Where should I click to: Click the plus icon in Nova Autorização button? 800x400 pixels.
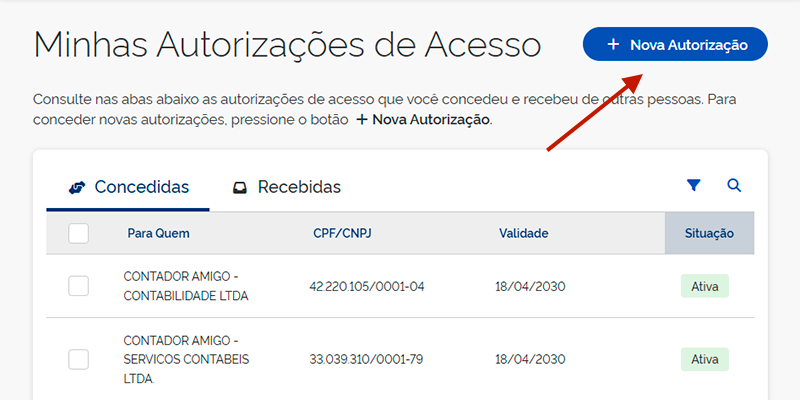613,45
